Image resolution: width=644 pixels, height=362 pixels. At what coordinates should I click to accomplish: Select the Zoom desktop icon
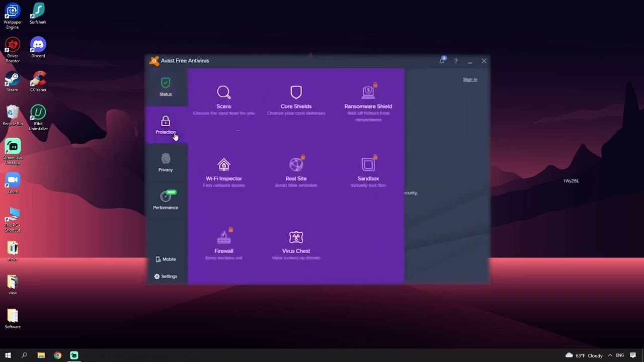click(x=13, y=184)
